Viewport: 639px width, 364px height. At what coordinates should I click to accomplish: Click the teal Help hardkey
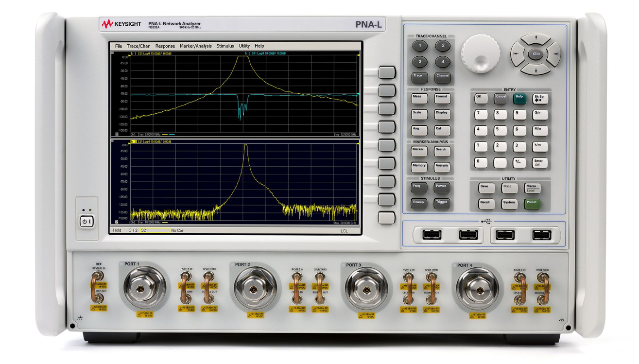[520, 98]
